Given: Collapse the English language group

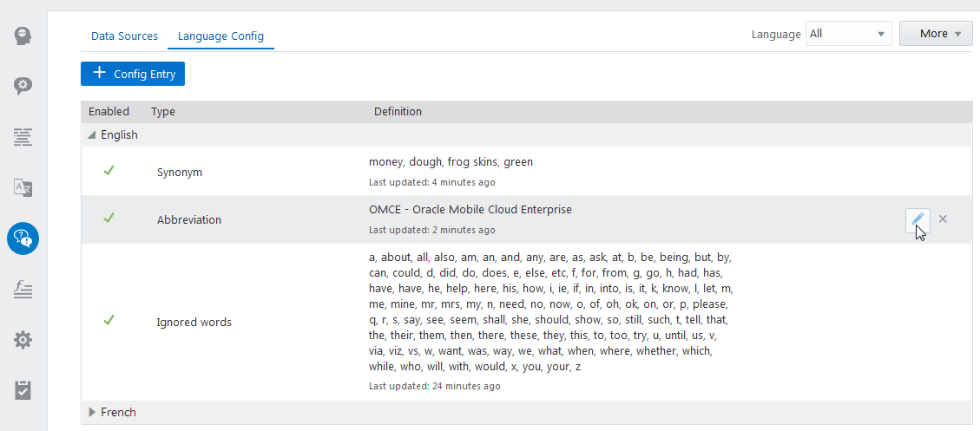Looking at the screenshot, I should (92, 135).
